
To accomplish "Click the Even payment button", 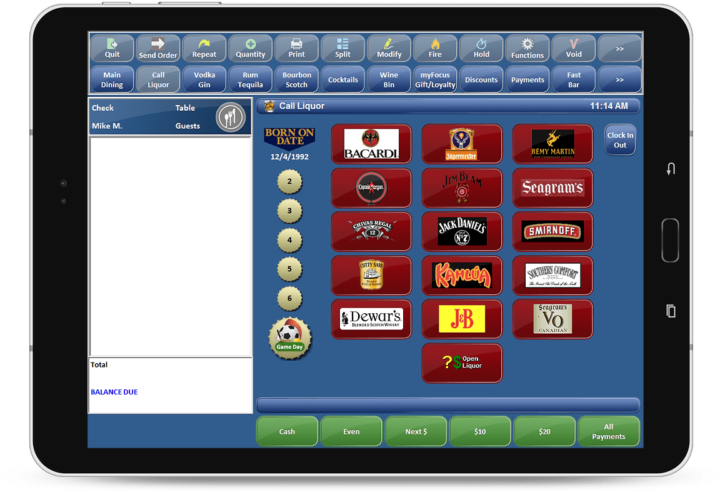I will (351, 431).
